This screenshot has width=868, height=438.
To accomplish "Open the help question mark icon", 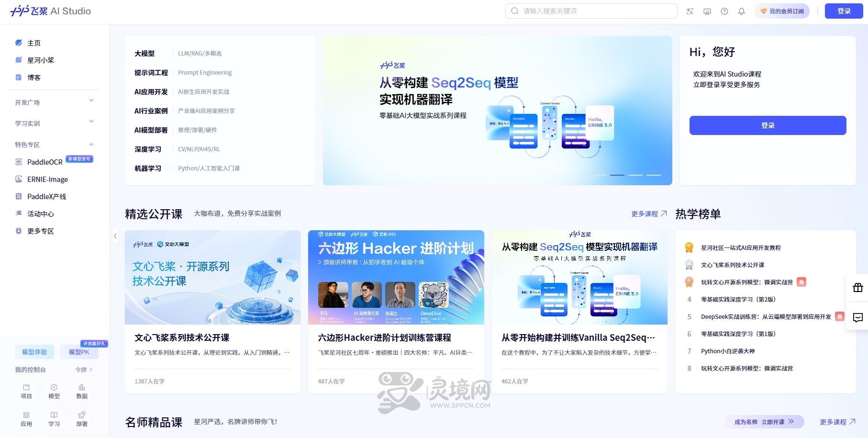I will tap(724, 11).
